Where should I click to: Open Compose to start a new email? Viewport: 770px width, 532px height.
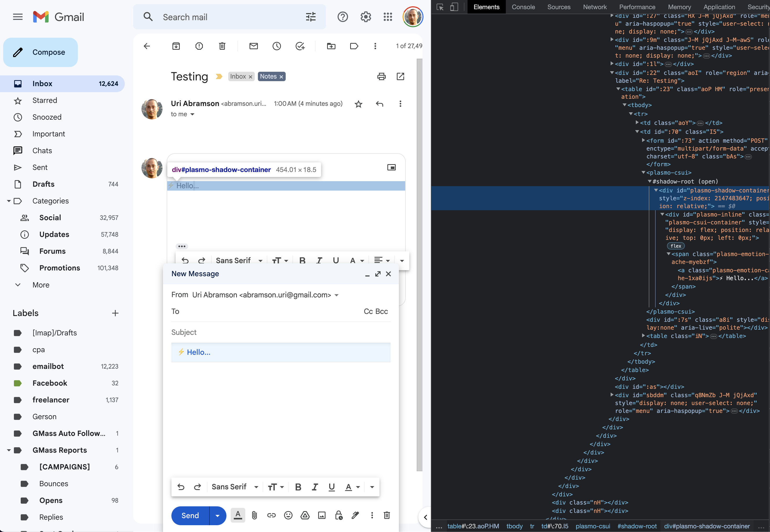(40, 52)
